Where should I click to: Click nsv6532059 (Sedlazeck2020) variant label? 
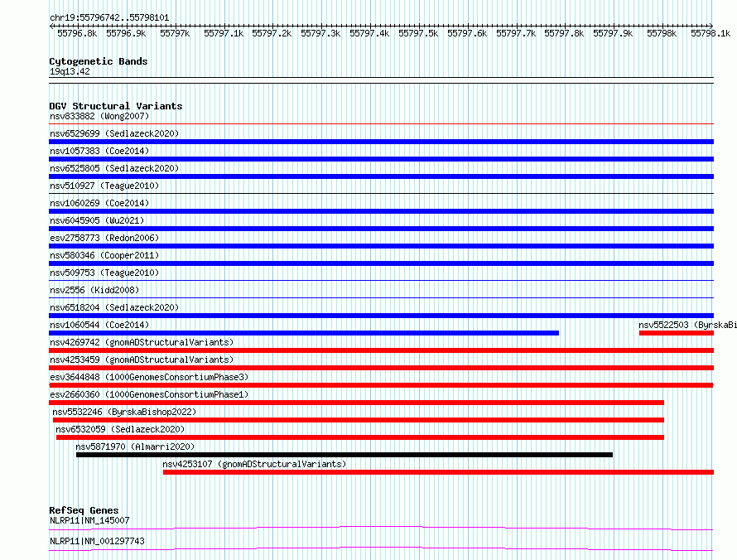click(x=120, y=429)
